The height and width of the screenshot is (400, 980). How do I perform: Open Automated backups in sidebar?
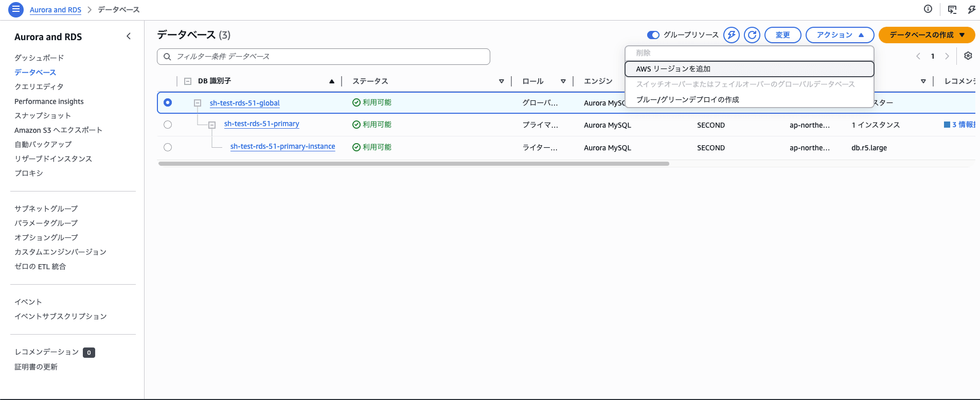pos(43,144)
